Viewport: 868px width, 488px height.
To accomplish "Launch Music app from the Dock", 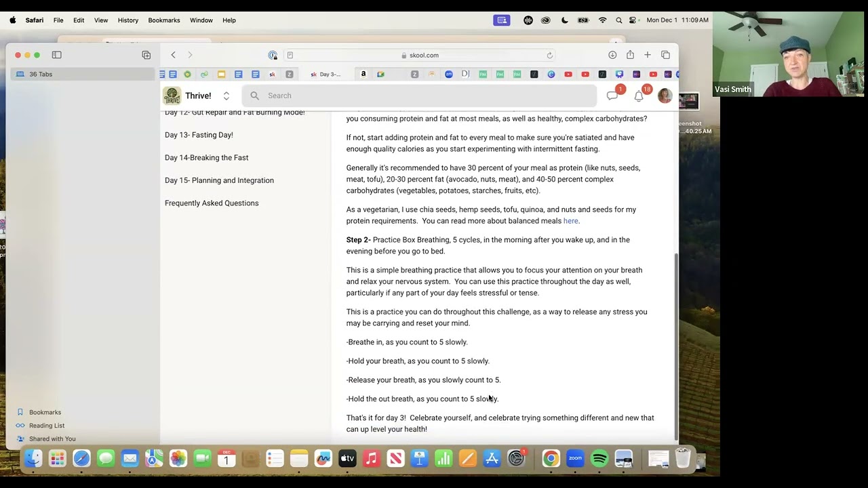I will 372,459.
